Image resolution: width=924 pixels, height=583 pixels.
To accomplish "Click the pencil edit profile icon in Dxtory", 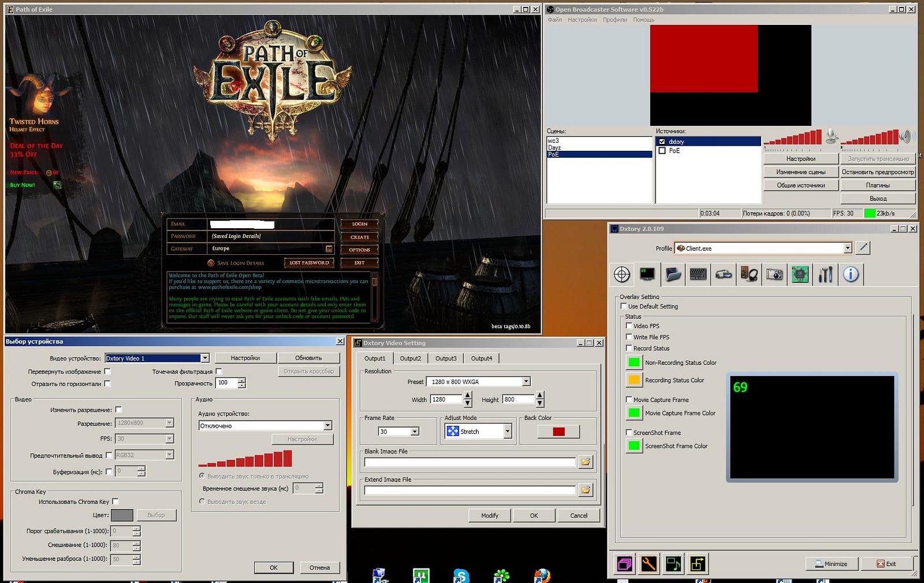I will 863,248.
